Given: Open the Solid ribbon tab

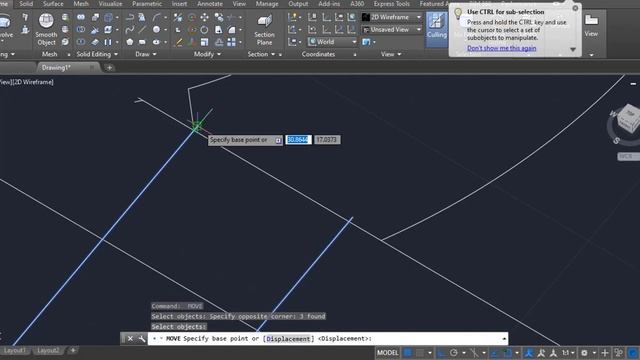Looking at the screenshot, I should pos(26,4).
